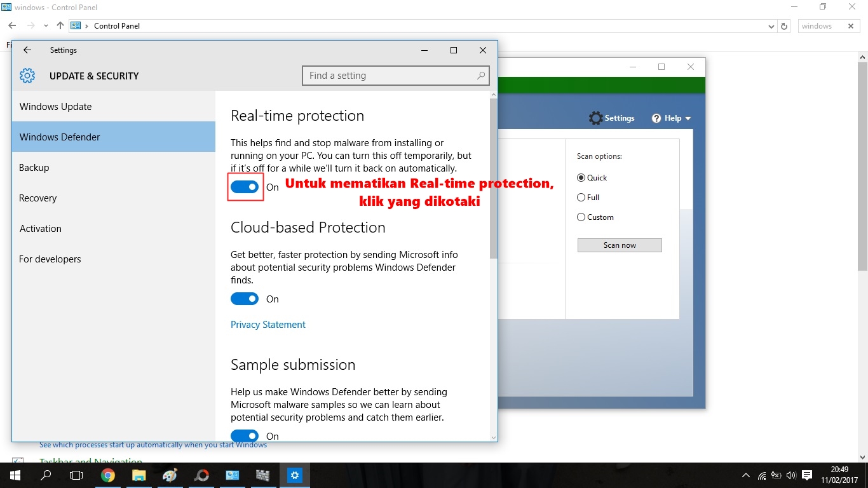Open the Recovery settings page
This screenshot has height=488, width=868.
click(114, 198)
